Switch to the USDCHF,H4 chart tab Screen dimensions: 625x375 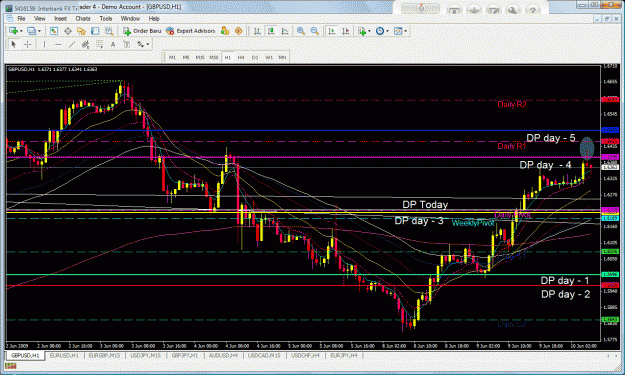(x=305, y=355)
